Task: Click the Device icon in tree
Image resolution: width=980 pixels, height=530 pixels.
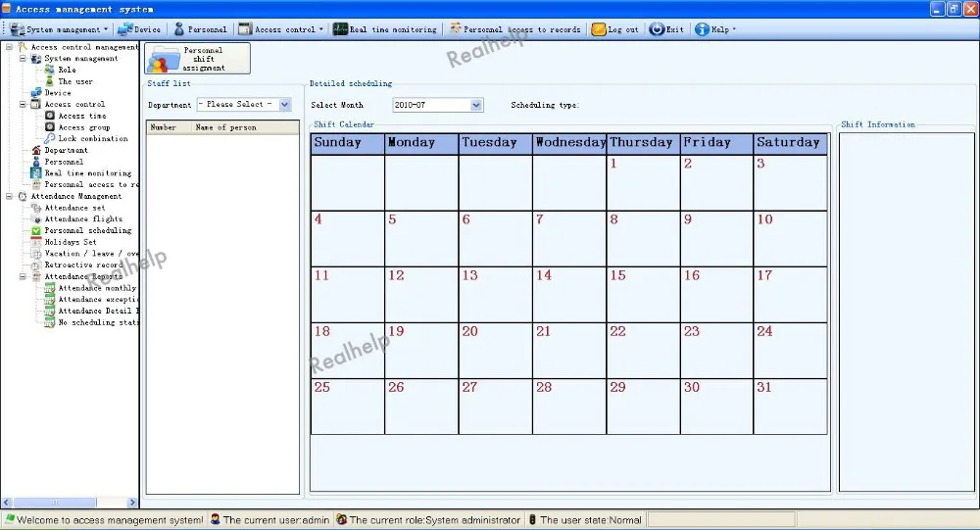Action: 36,92
